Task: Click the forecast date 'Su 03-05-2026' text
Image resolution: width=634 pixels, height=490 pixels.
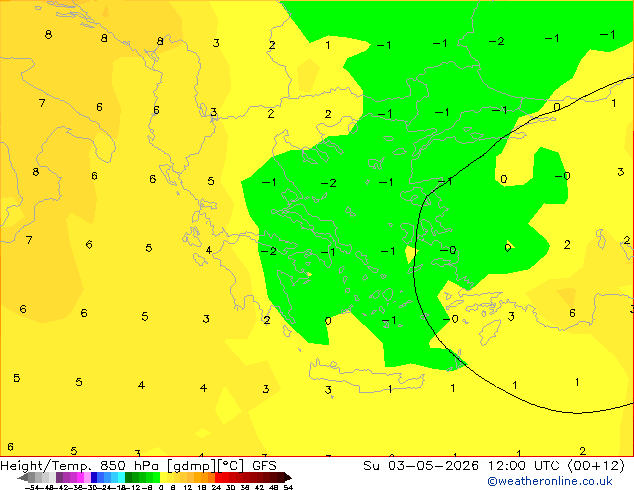Action: 421,466
